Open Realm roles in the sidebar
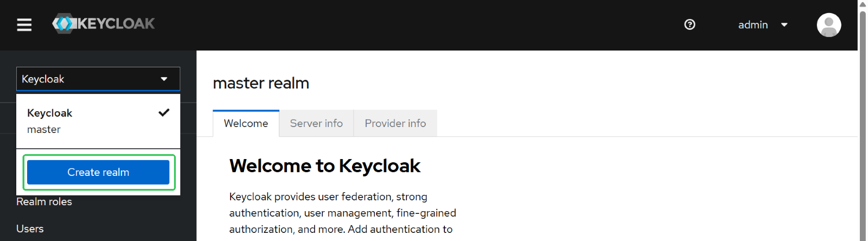The height and width of the screenshot is (241, 868). coord(44,201)
